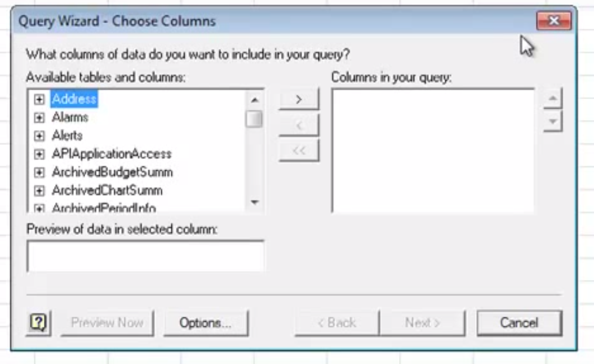Image resolution: width=594 pixels, height=364 pixels.
Task: Expand the Address table node
Action: tap(39, 100)
